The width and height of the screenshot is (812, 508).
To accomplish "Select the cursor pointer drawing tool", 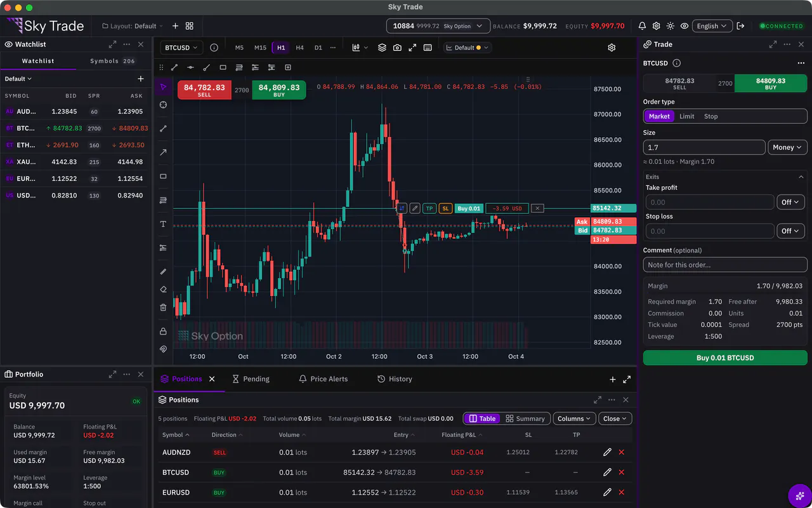I will pos(163,87).
